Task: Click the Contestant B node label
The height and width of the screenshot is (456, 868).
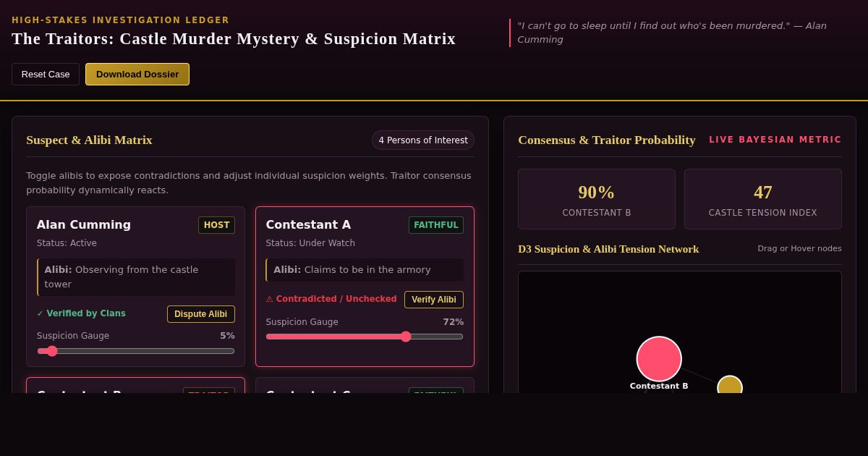Action: pos(659,387)
